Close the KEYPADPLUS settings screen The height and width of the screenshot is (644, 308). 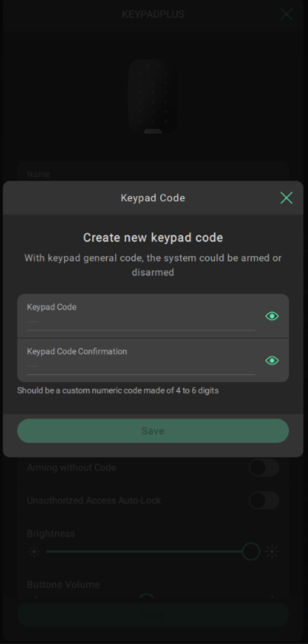click(286, 14)
